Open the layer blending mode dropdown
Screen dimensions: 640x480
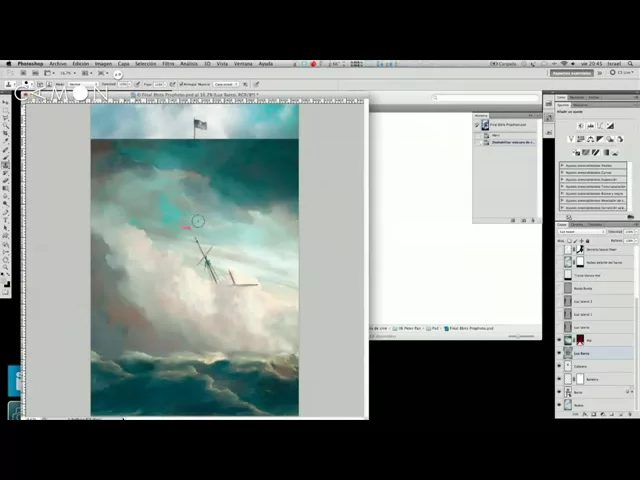pos(582,231)
